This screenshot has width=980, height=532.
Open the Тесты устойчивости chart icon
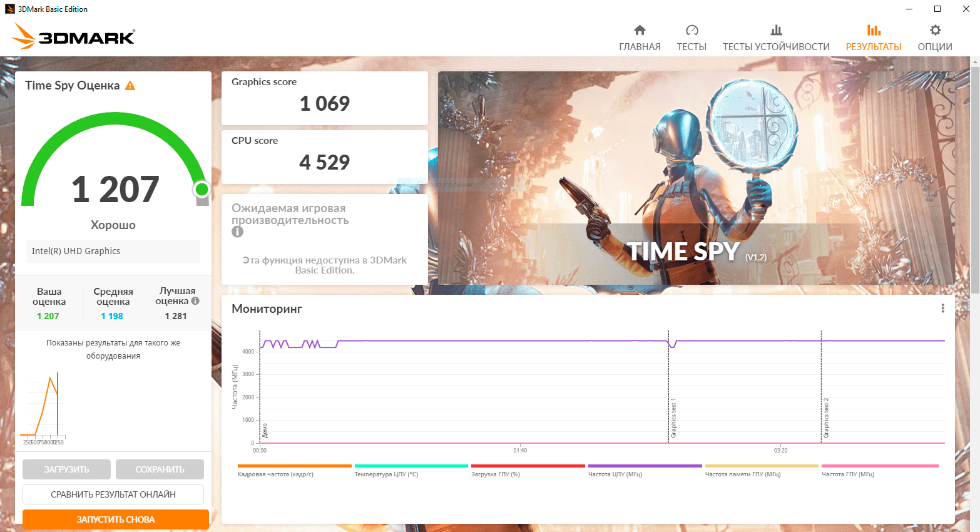point(776,30)
